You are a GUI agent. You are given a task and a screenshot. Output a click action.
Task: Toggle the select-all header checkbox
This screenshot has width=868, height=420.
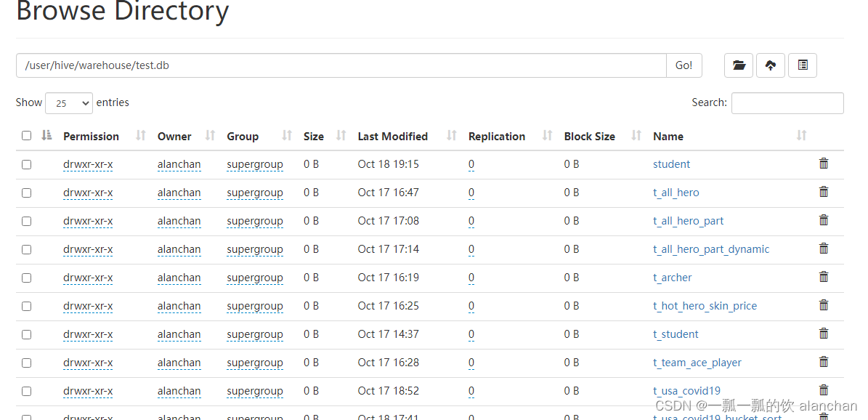(27, 136)
